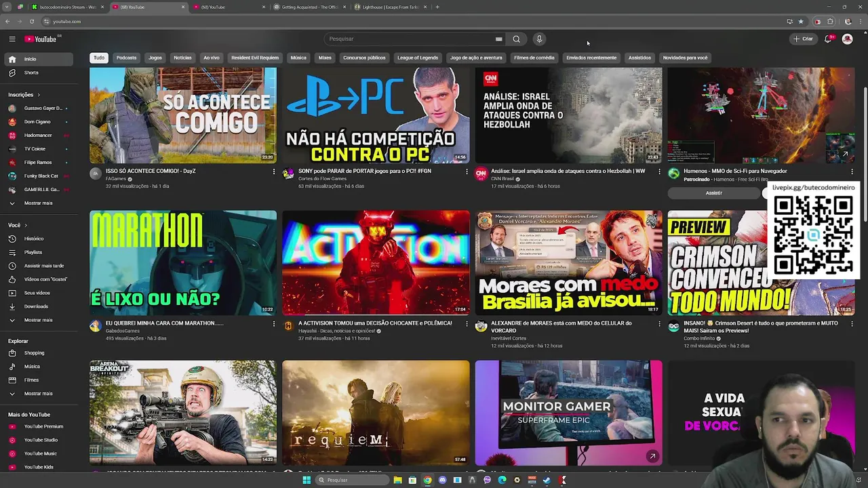Select the Podcasts filter chip
This screenshot has width=868, height=488.
pos(126,58)
